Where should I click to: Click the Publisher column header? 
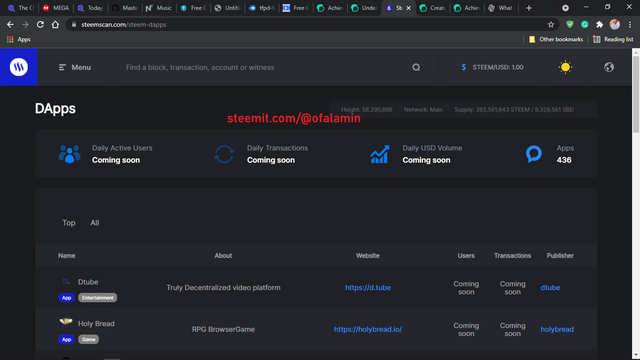tap(560, 256)
